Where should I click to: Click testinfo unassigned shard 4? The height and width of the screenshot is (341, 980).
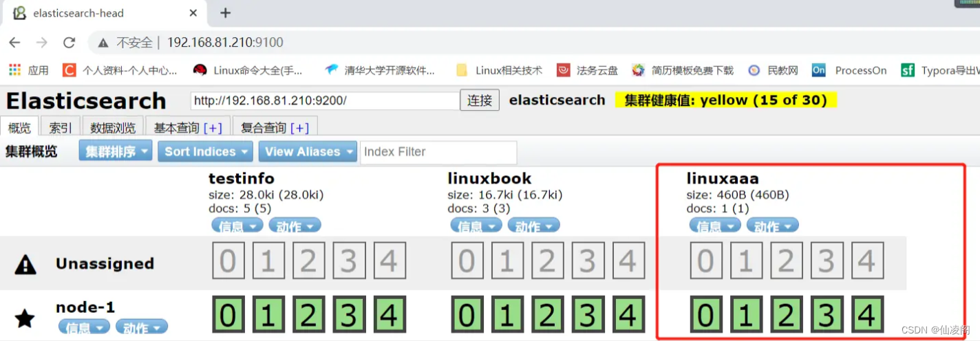coord(390,261)
